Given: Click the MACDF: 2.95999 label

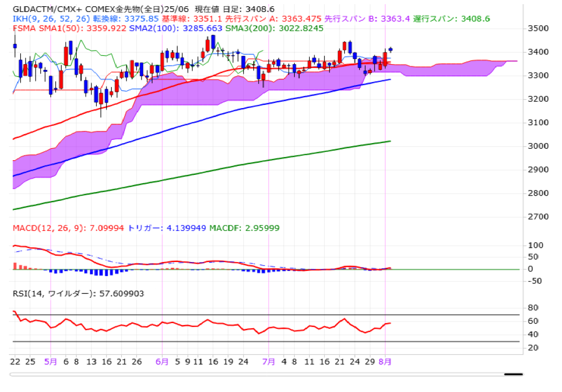Looking at the screenshot, I should 244,228.
